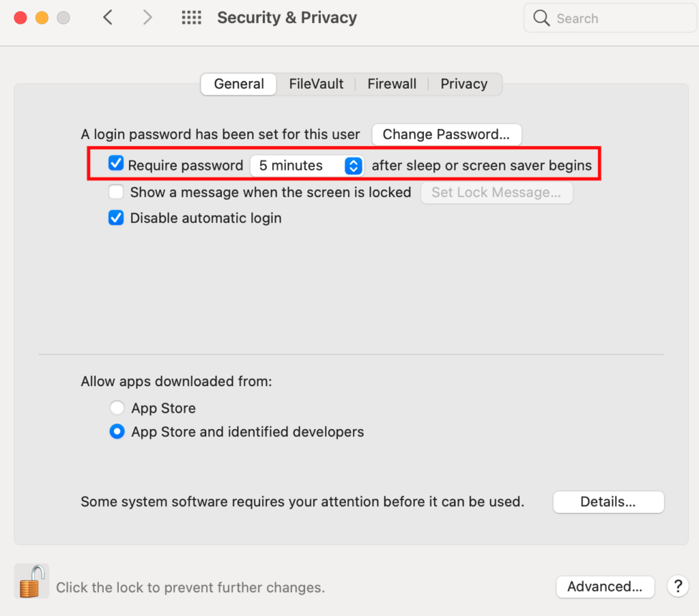Click the back navigation arrow
The height and width of the screenshot is (616, 699).
(x=108, y=18)
